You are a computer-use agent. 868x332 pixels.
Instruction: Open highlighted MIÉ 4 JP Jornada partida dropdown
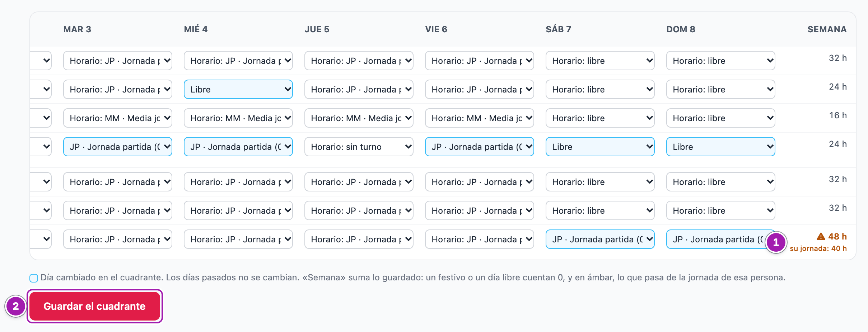click(238, 147)
